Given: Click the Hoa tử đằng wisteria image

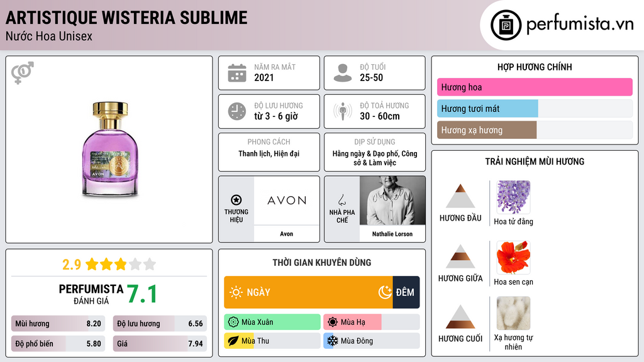Looking at the screenshot, I should coord(513,197).
